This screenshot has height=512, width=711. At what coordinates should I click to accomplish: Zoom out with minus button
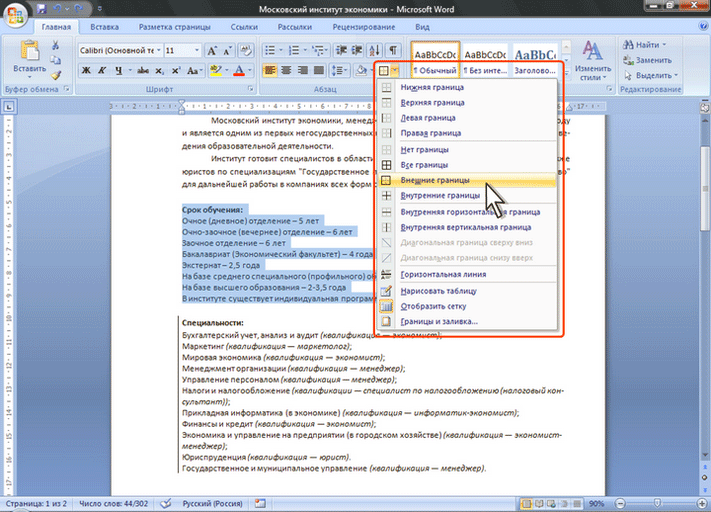620,503
